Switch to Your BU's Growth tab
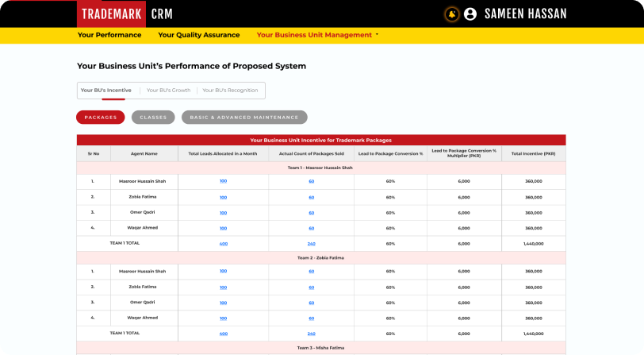644x355 pixels. tap(168, 91)
